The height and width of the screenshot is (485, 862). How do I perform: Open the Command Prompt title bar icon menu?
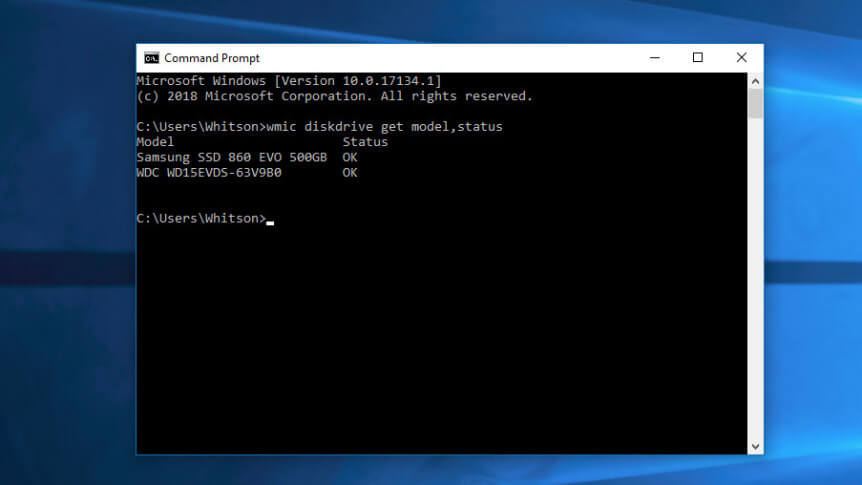pyautogui.click(x=151, y=58)
